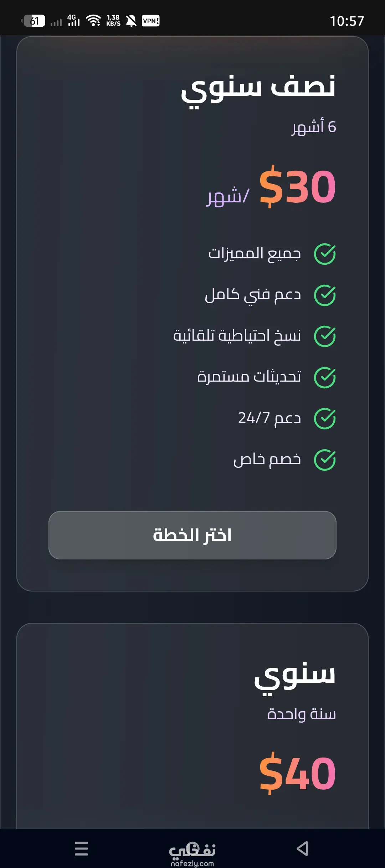385x868 pixels.
Task: Tap the check icon beside خصم خاص
Action: pos(324,460)
